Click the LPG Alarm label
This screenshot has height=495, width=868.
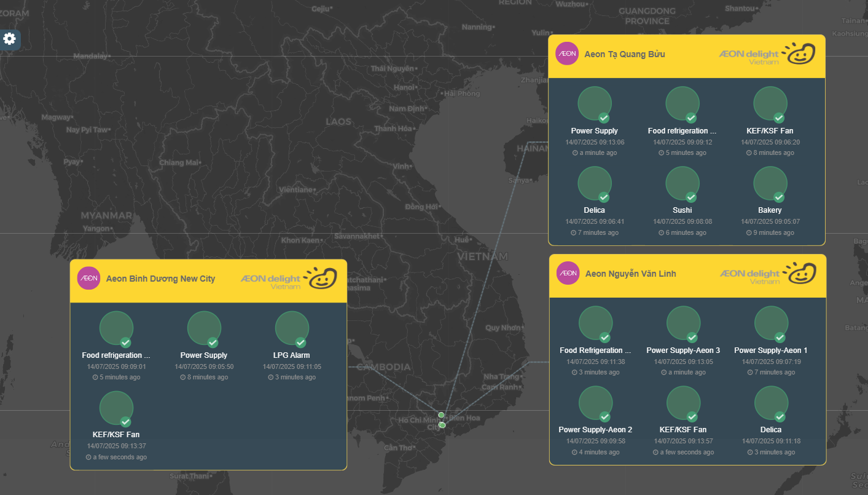tap(292, 355)
